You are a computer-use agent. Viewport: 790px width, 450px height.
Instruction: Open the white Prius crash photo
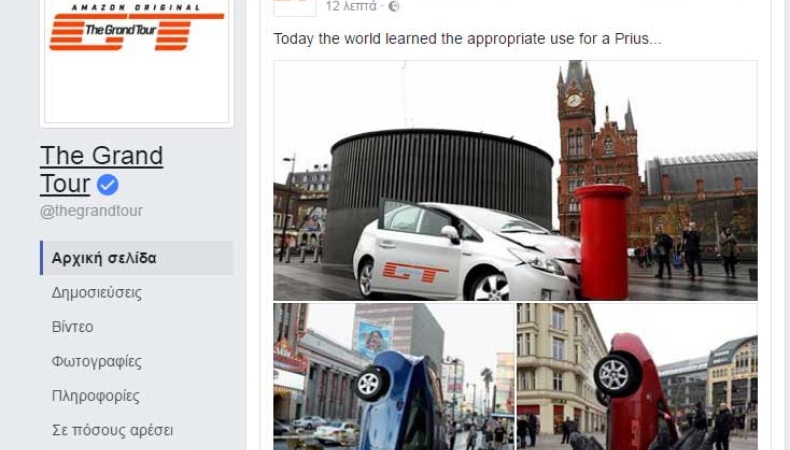click(515, 180)
